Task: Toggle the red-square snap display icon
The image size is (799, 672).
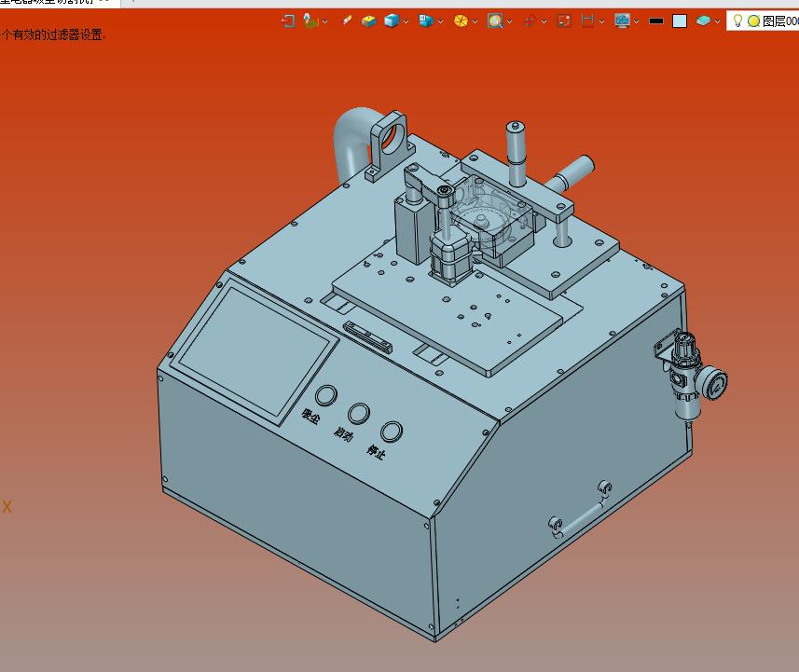Action: click(564, 21)
